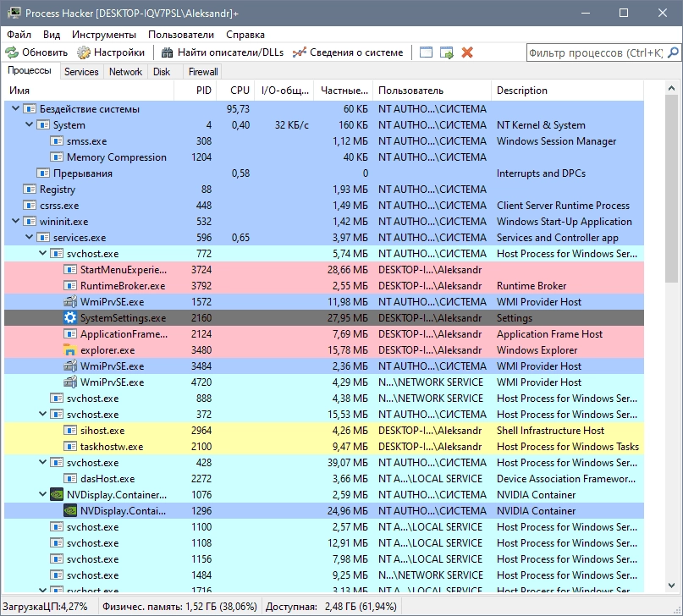The image size is (683, 616).
Task: Click the Сведения о системе graph icon
Action: click(300, 52)
